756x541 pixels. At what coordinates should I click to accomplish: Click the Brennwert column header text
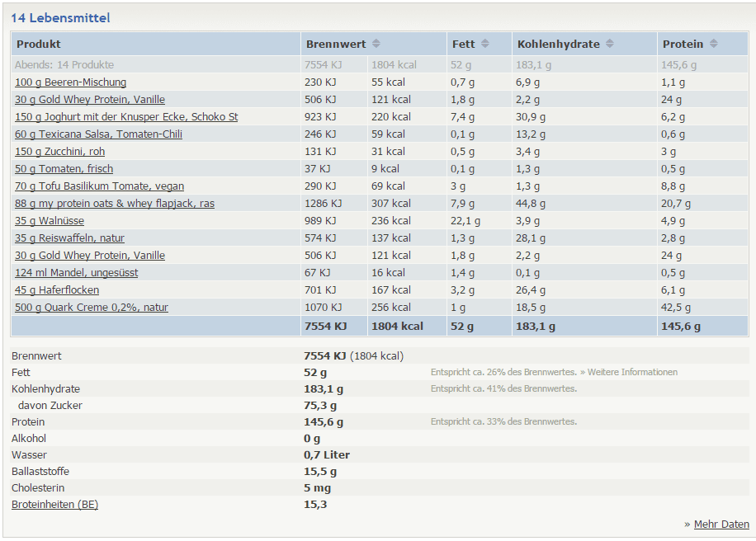coord(336,45)
